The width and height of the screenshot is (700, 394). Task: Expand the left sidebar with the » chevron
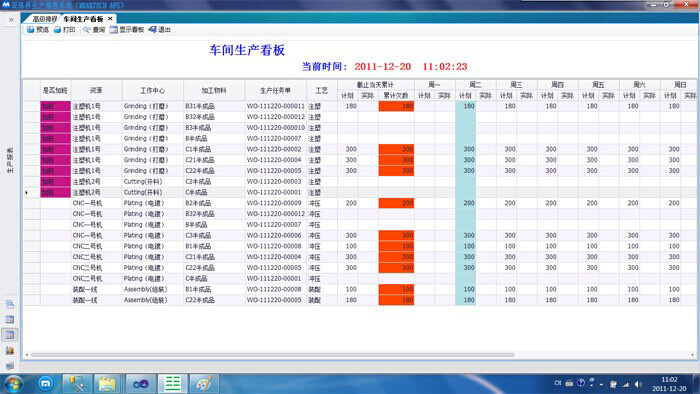(x=11, y=20)
